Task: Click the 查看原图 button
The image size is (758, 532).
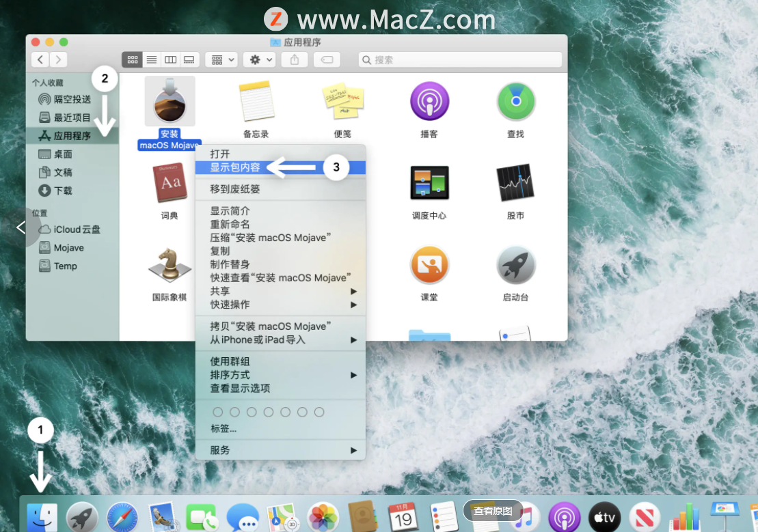Action: click(493, 511)
